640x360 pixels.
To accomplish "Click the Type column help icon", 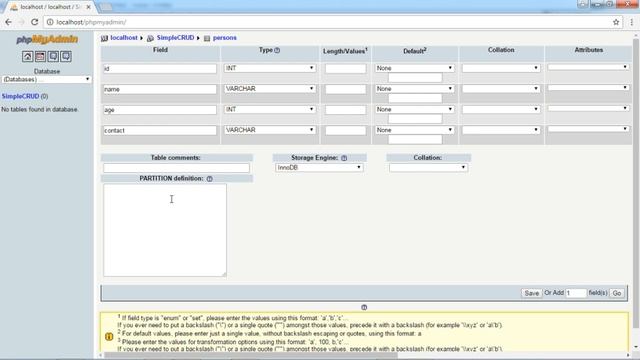I will tap(277, 50).
